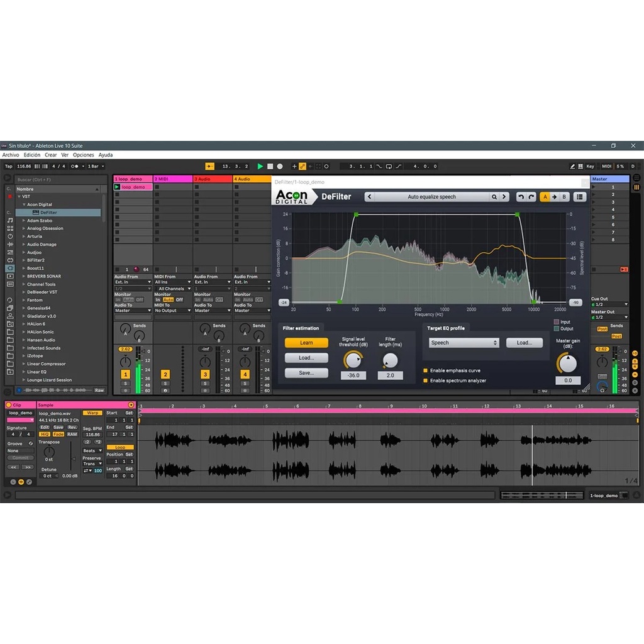Select B state in DeFilter comparison
Viewport: 644px width, 644px height.
click(x=564, y=197)
